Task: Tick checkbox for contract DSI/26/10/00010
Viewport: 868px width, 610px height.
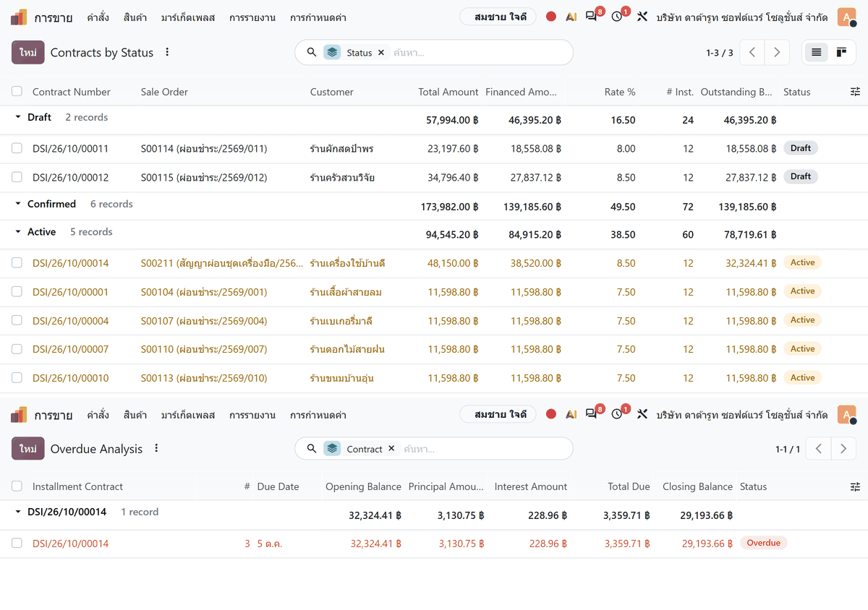Action: (17, 378)
